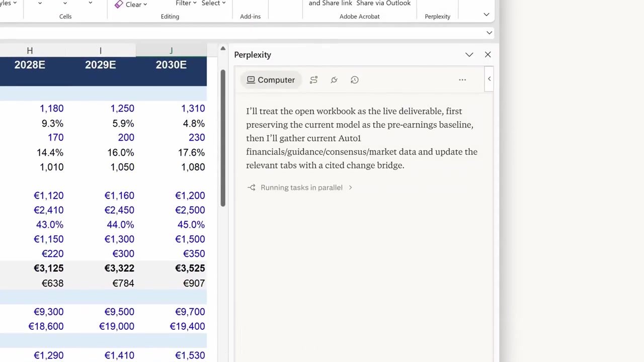Open the tasks workflow icon in Perplexity

pyautogui.click(x=313, y=80)
